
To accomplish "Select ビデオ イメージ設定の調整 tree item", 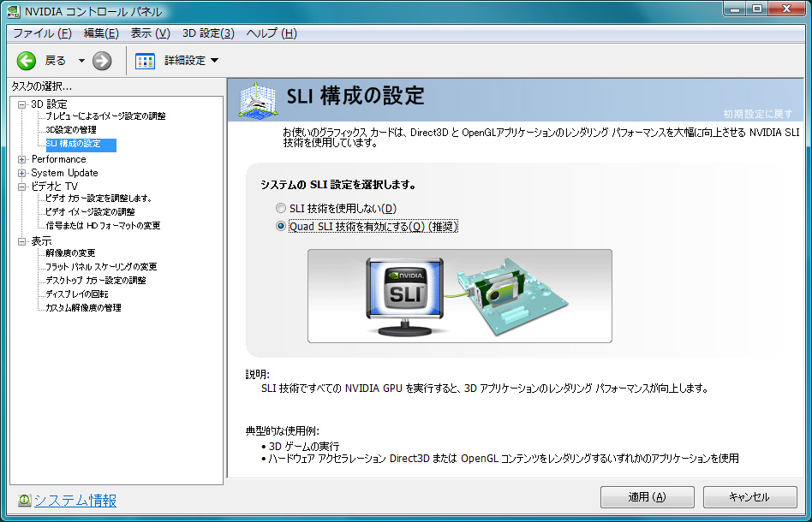I will point(90,211).
